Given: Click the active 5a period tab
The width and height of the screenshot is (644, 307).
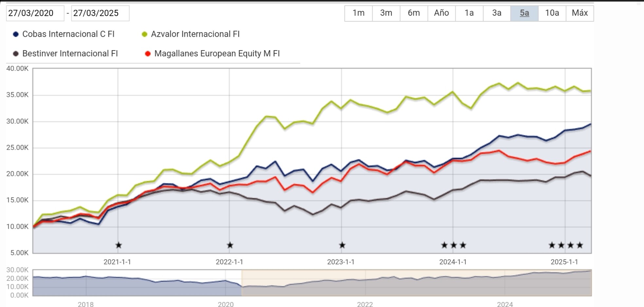Looking at the screenshot, I should 524,13.
